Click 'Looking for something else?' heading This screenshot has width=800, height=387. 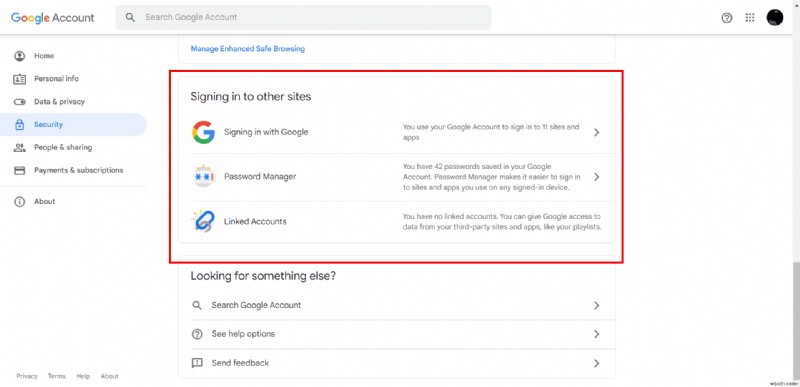(x=263, y=276)
